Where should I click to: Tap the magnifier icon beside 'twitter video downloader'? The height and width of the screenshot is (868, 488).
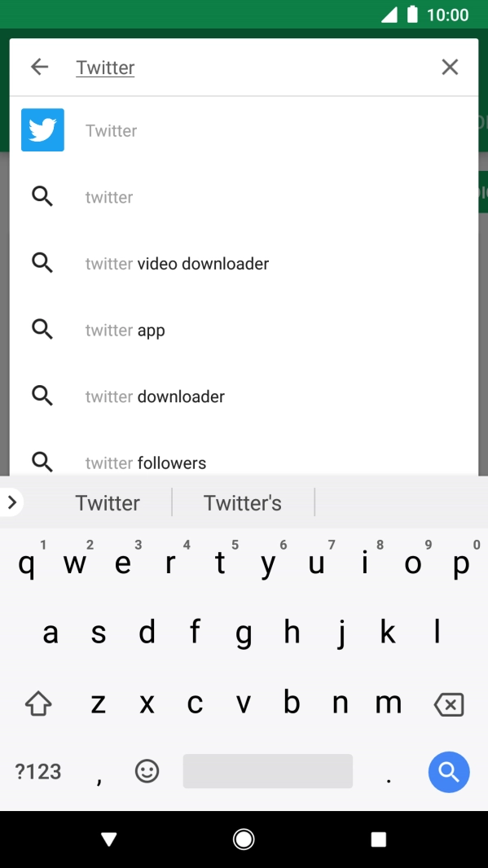pos(42,262)
